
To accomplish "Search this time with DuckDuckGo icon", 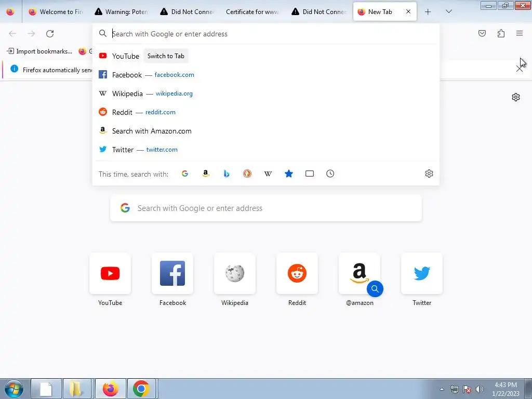I will click(x=247, y=174).
